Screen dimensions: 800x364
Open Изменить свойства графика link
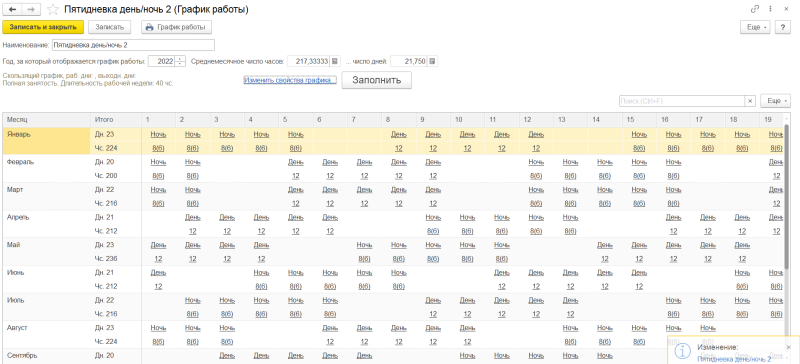point(290,80)
